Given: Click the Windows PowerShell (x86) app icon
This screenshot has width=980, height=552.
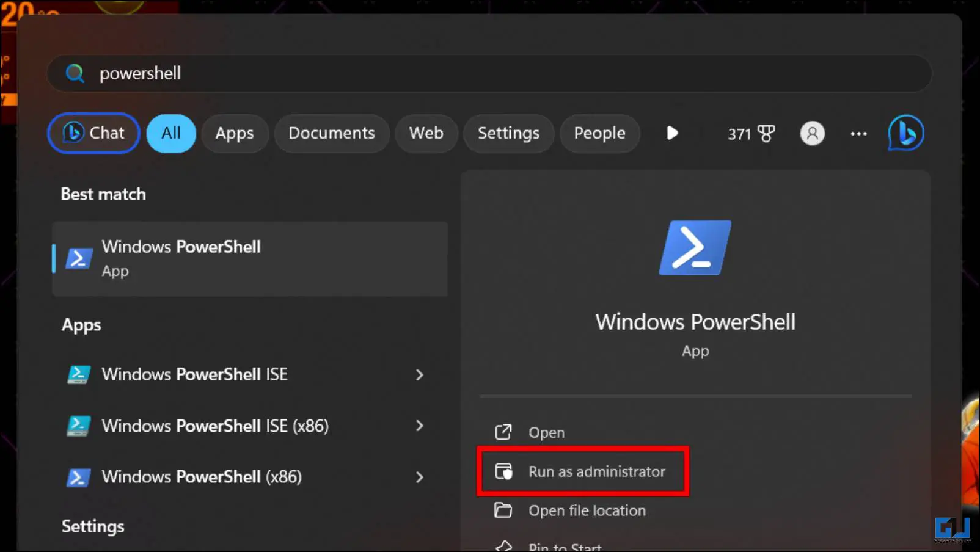Looking at the screenshot, I should pyautogui.click(x=79, y=477).
